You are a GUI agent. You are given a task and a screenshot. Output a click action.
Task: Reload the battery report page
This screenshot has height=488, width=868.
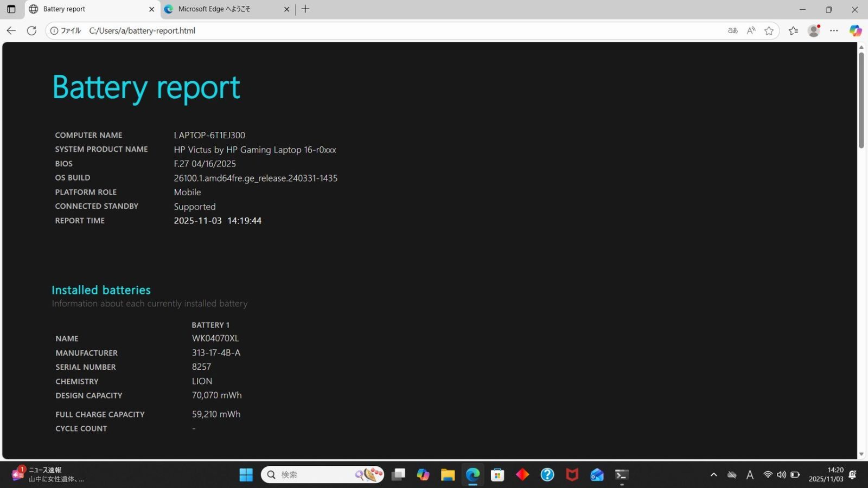[32, 31]
